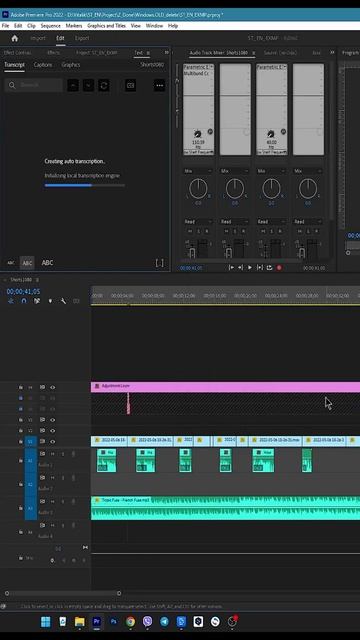Click the red Record button in mixer
Screen dimensions: 360x640
click(x=279, y=268)
